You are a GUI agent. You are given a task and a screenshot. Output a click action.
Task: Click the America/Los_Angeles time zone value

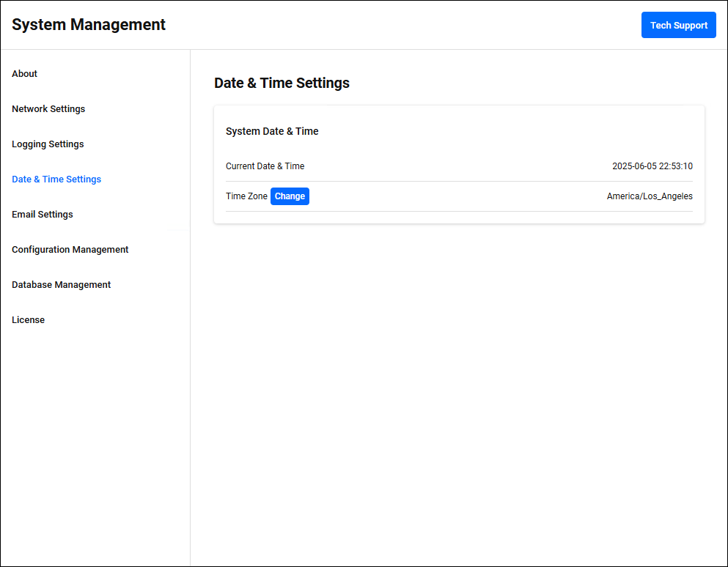[650, 196]
